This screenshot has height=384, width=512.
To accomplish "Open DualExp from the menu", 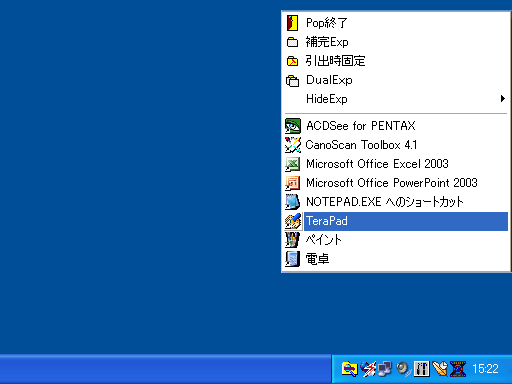I will 396,80.
